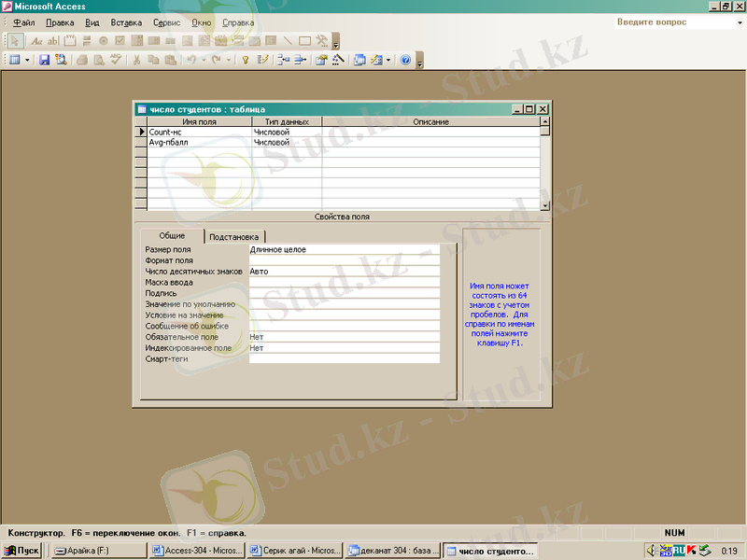Click the Database Window icon
747x560 pixels.
(x=359, y=60)
